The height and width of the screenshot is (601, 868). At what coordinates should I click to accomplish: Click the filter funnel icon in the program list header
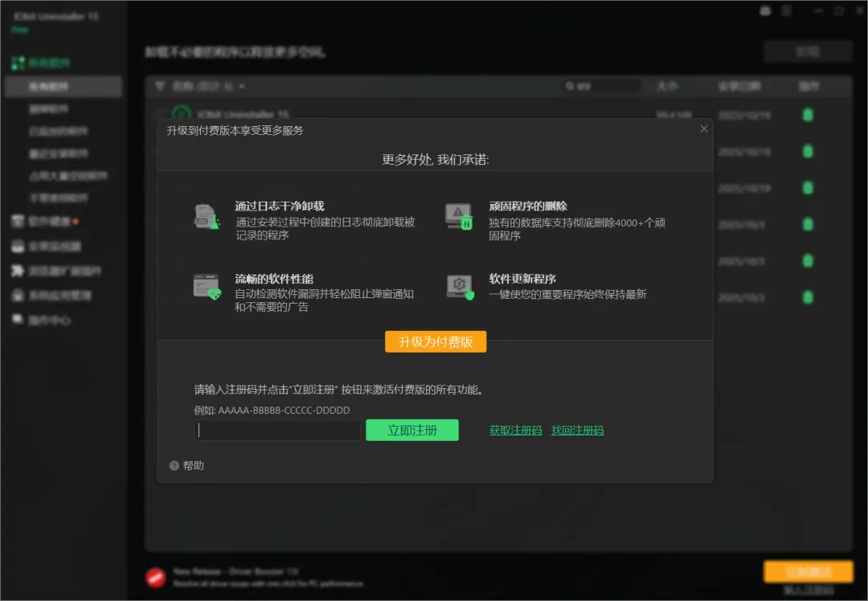point(160,86)
